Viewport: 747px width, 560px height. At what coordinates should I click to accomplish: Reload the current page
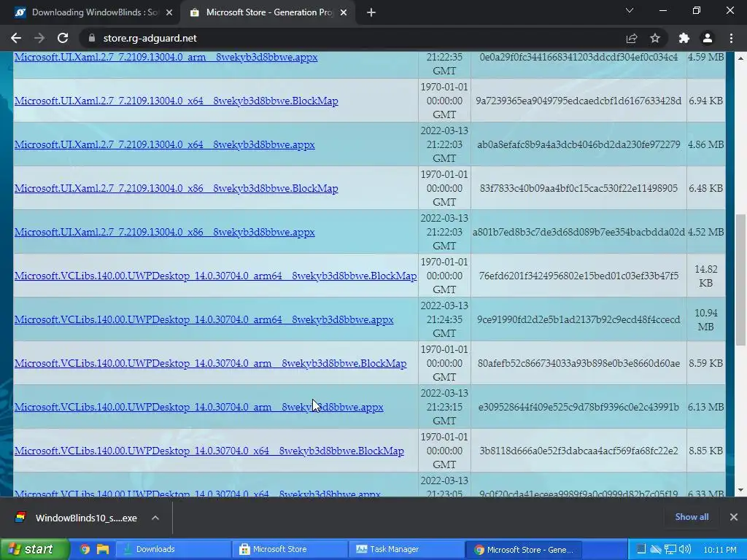click(x=63, y=38)
